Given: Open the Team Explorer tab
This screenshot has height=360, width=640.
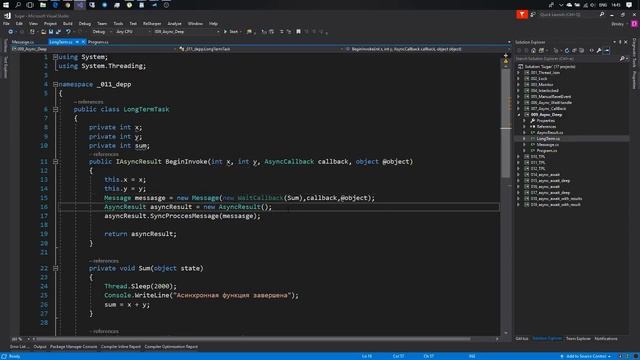Looking at the screenshot, I should [x=578, y=339].
